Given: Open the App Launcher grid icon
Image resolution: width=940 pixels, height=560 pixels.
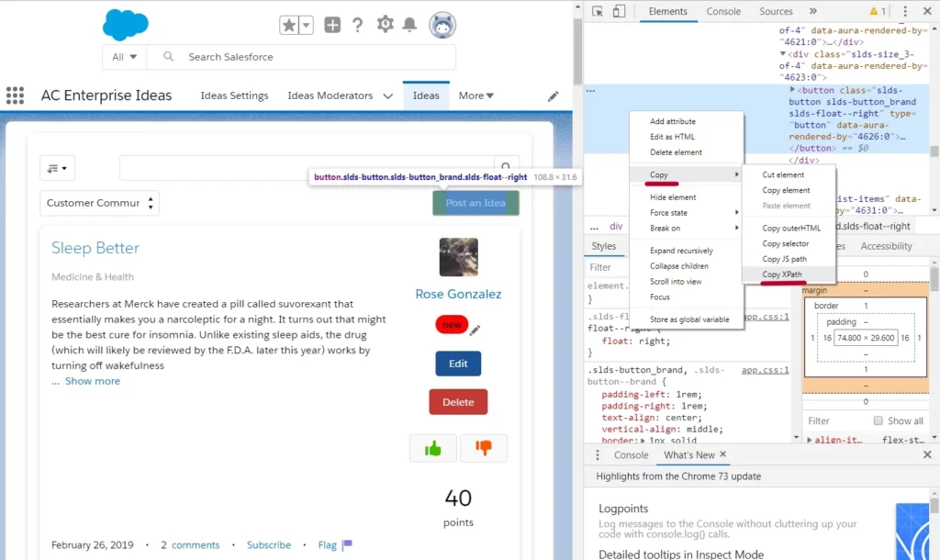Looking at the screenshot, I should 15,95.
